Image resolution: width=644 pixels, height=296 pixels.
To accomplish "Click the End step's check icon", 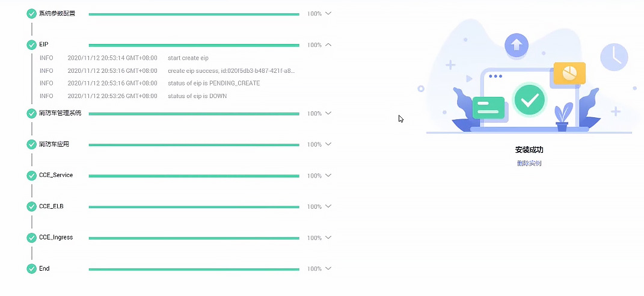I will click(32, 269).
